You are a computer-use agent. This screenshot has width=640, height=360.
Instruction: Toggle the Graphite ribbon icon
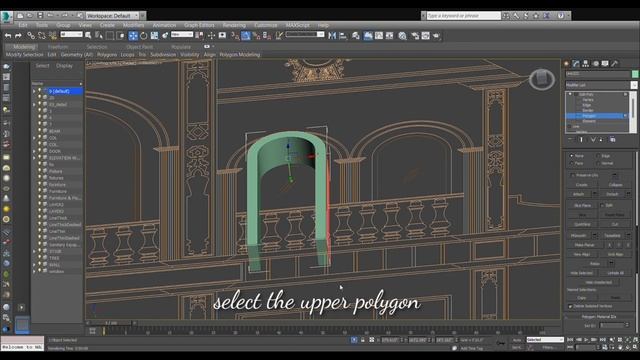pyautogui.click(x=368, y=36)
